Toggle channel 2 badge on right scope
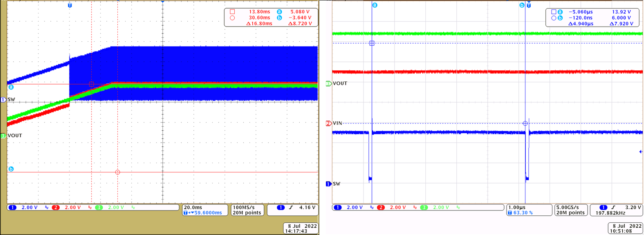Screen dimensions: 644x235 point(381,208)
